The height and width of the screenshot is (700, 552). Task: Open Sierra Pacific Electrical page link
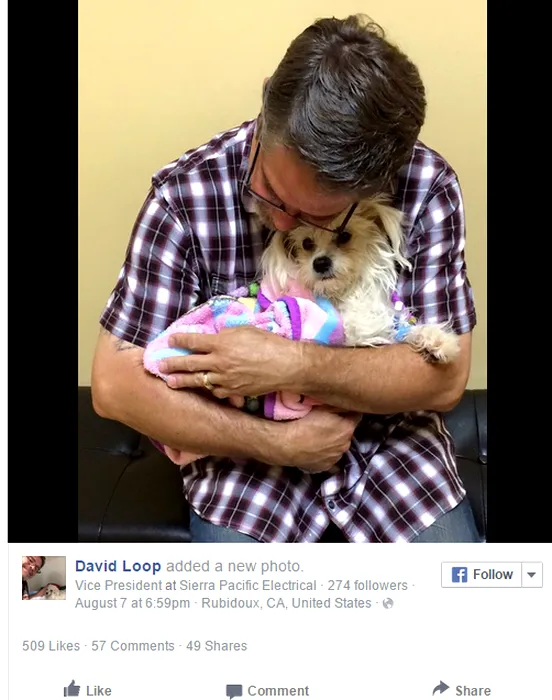[x=248, y=585]
